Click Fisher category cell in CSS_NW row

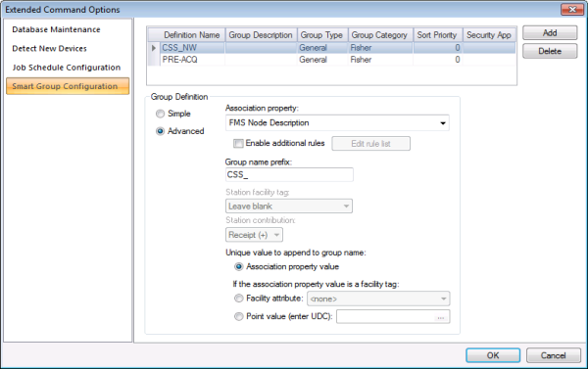(380, 48)
